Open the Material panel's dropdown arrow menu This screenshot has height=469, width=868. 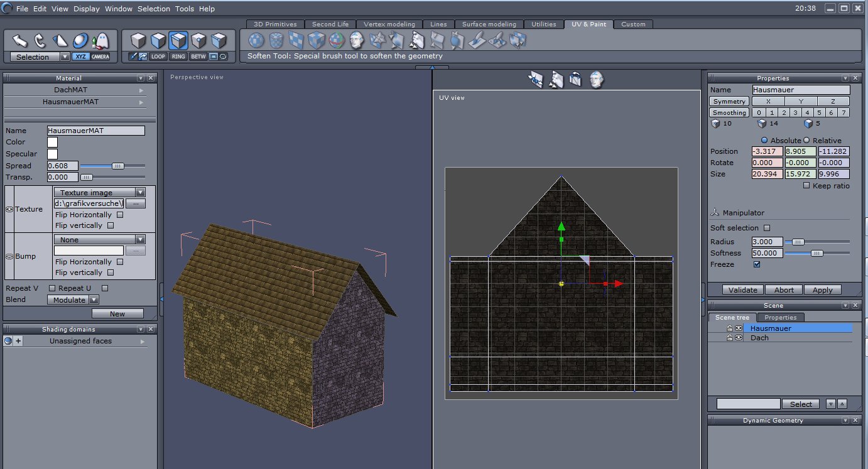[x=141, y=78]
